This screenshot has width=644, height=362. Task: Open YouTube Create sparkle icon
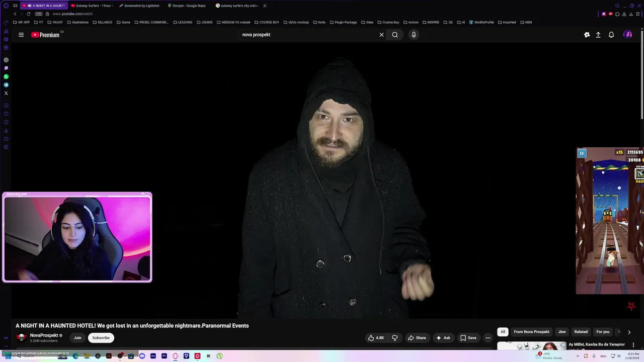tap(587, 35)
